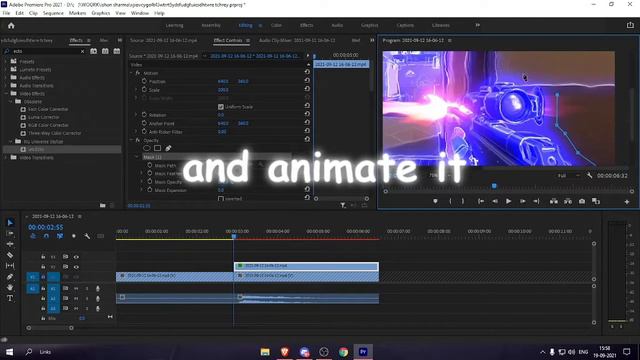Toggle Uniform Scale checkbox

(221, 107)
